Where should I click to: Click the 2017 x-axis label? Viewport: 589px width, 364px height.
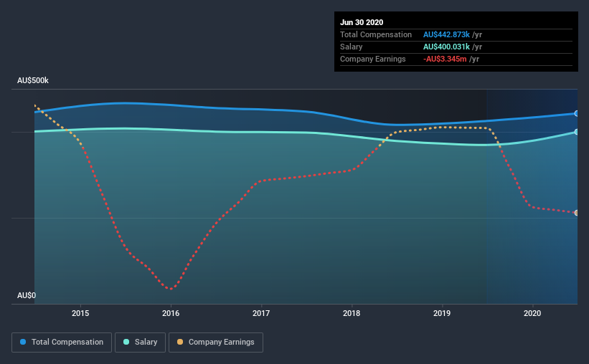(261, 313)
